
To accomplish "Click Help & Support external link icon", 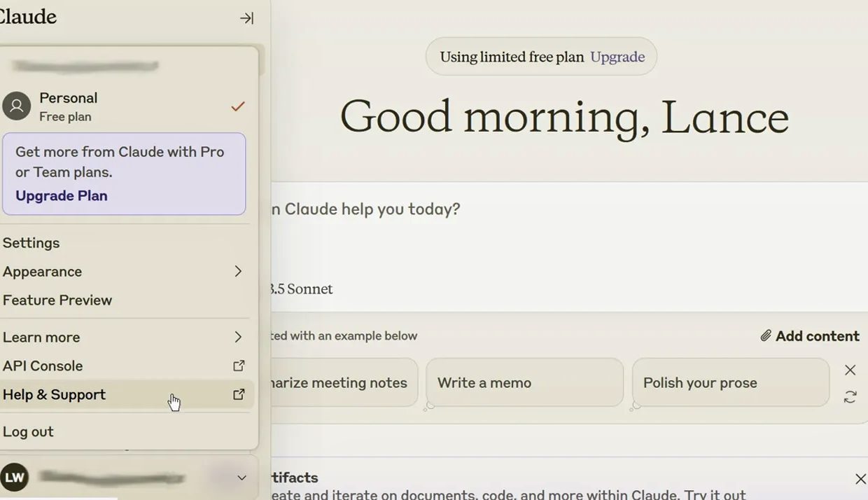I will tap(239, 394).
